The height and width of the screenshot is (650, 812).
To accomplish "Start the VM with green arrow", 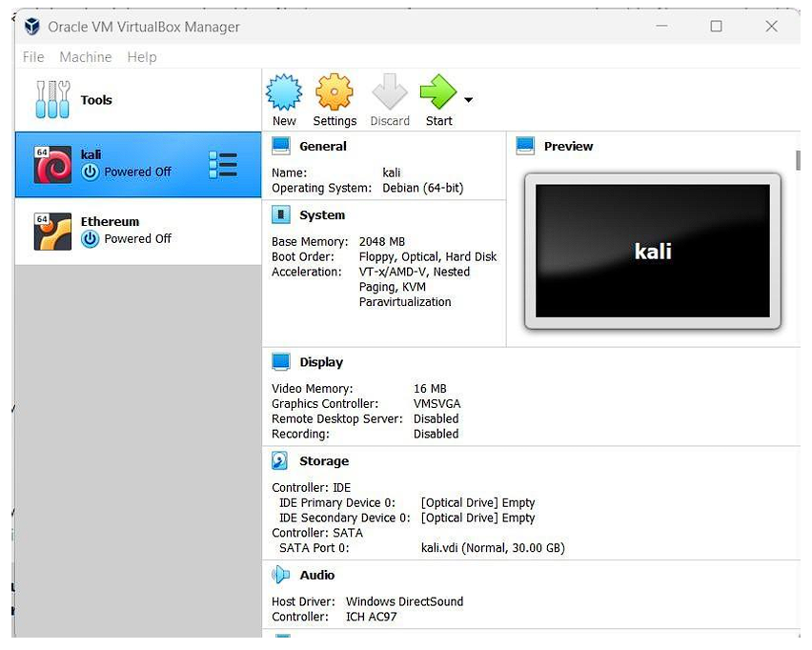I will point(438,93).
